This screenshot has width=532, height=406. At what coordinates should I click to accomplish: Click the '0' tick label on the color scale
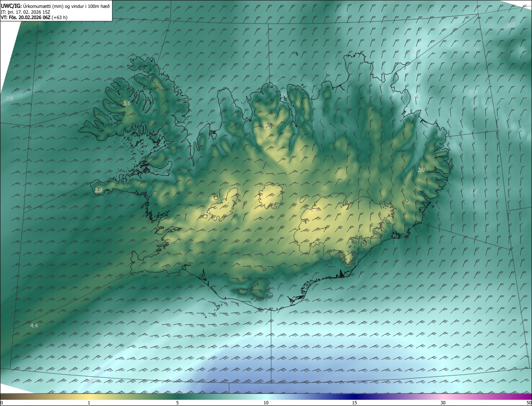(x=2, y=403)
